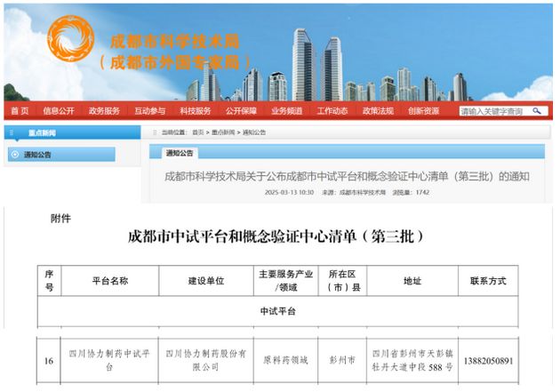The width and height of the screenshot is (560, 392).
Task: Click the 主要服务产业/领域 column header
Action: tap(285, 281)
